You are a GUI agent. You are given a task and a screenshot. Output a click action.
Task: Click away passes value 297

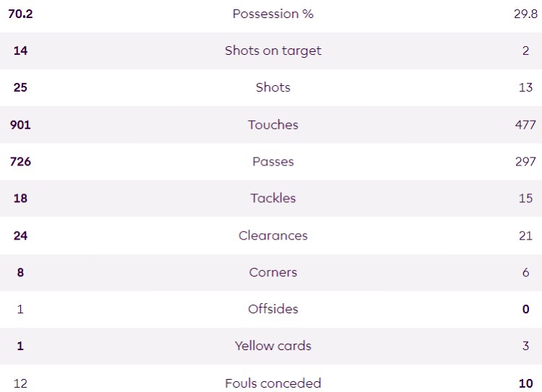(525, 162)
